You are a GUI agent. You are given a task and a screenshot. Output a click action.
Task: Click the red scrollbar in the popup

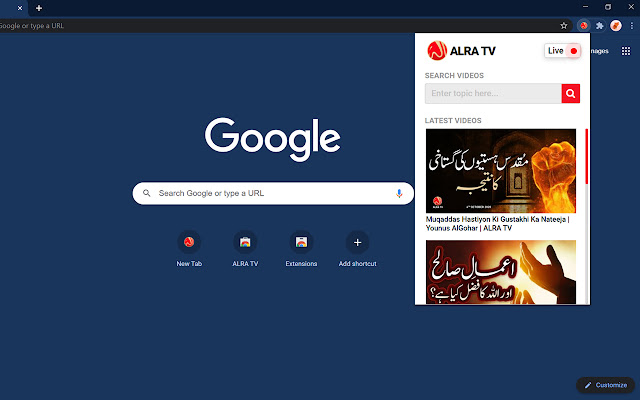587,156
